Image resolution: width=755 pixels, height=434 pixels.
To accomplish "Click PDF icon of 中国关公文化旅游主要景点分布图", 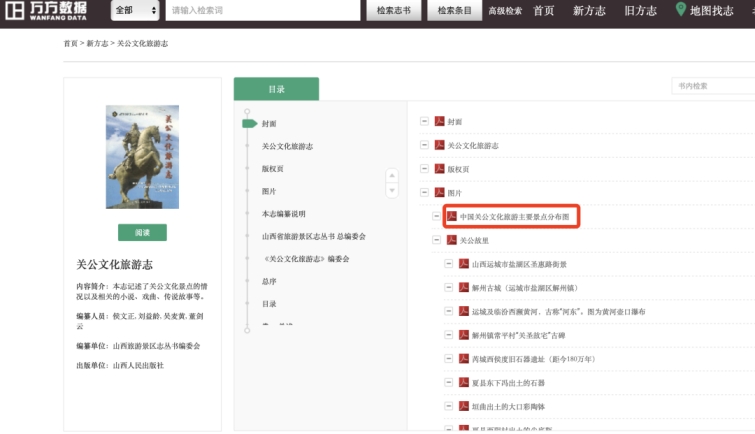I will click(x=452, y=216).
